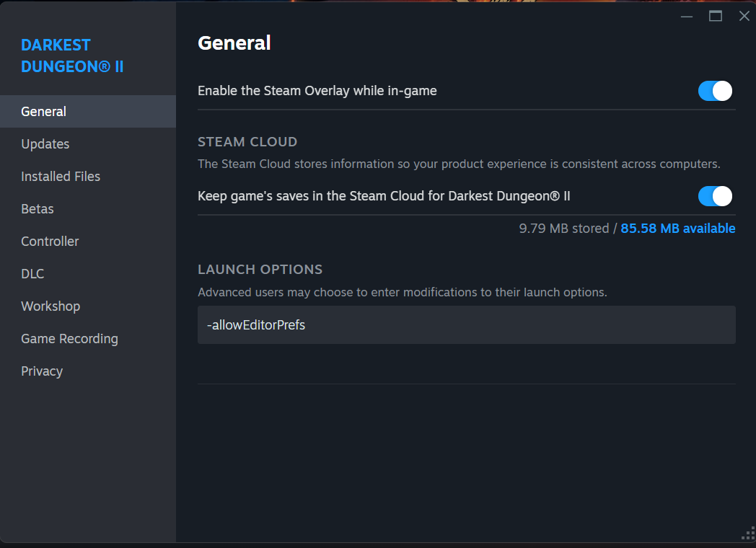Open the Updates settings page

[45, 144]
